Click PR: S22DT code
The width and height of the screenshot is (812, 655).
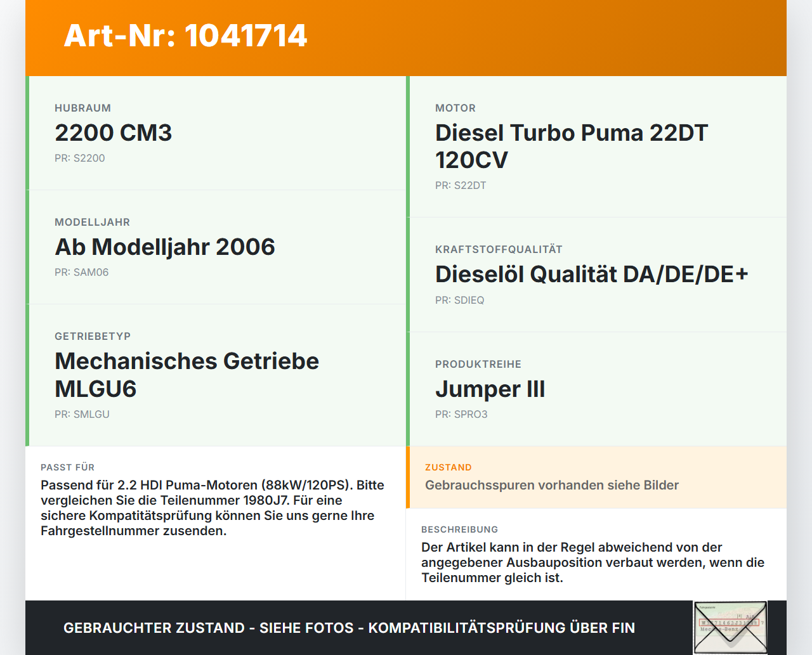(x=461, y=185)
